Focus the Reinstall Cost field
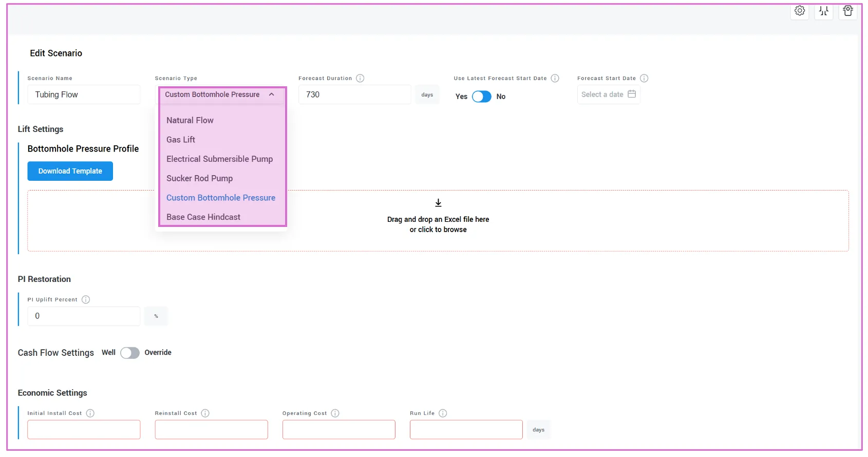Image resolution: width=868 pixels, height=457 pixels. pos(212,430)
